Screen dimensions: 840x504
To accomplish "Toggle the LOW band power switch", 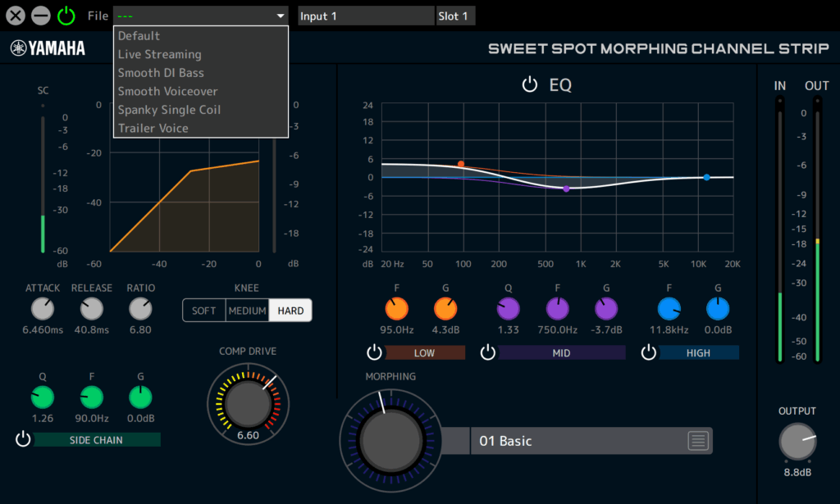I will [x=374, y=352].
